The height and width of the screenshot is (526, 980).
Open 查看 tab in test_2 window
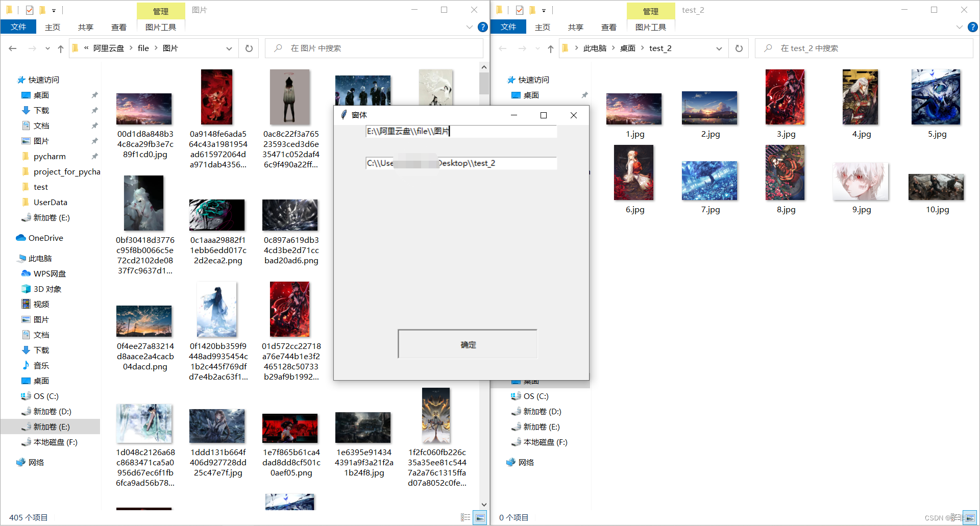tap(609, 27)
